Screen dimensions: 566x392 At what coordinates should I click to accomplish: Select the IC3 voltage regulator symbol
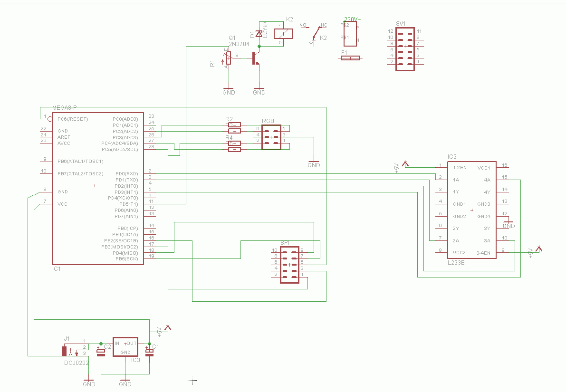pyautogui.click(x=125, y=347)
